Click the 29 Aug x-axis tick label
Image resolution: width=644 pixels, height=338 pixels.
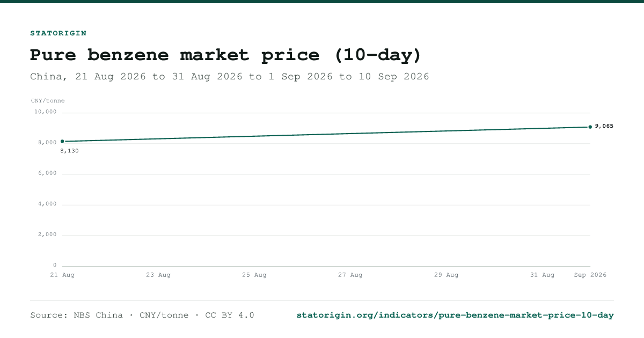click(446, 275)
